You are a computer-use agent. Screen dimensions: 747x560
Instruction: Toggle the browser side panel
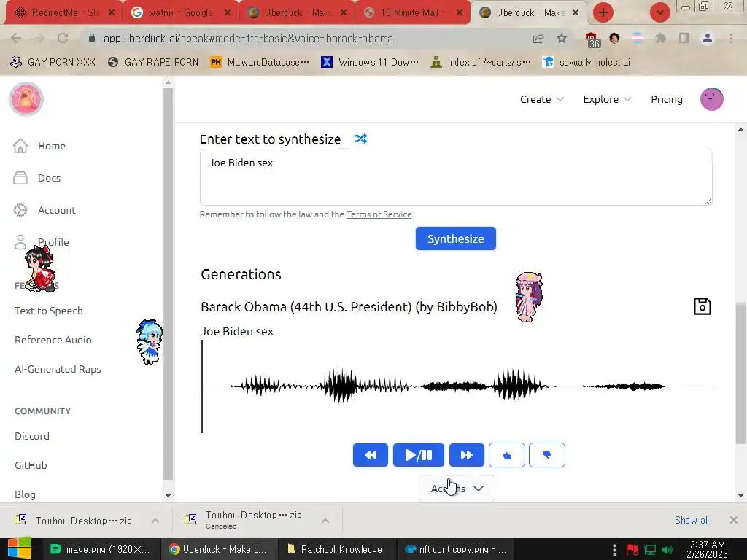click(x=684, y=38)
